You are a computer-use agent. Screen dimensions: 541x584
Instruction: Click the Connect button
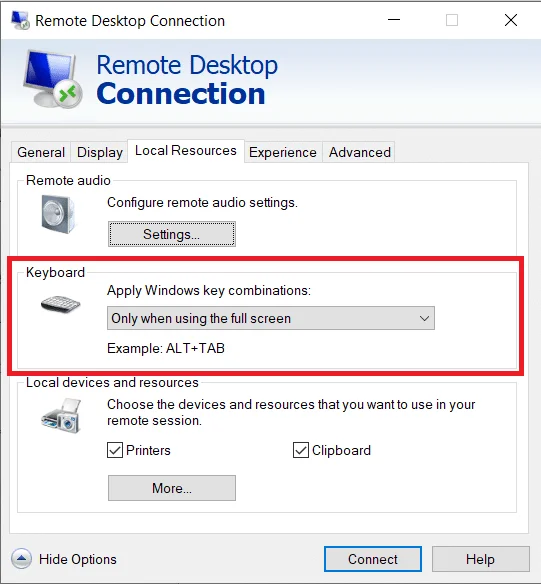pos(373,559)
